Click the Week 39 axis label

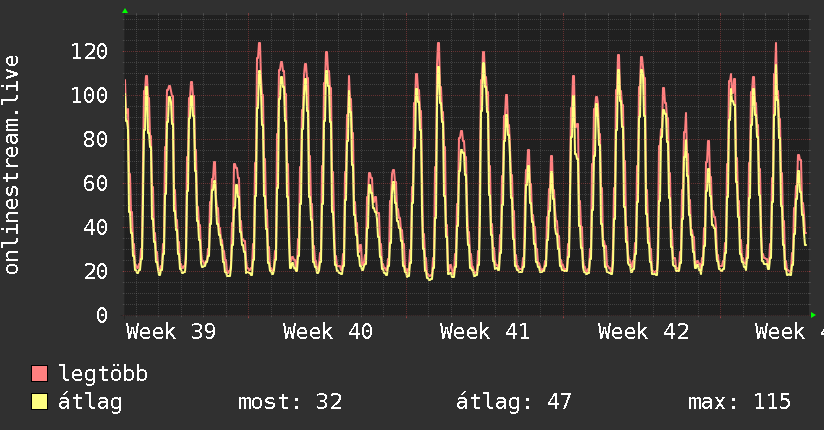coord(171,332)
